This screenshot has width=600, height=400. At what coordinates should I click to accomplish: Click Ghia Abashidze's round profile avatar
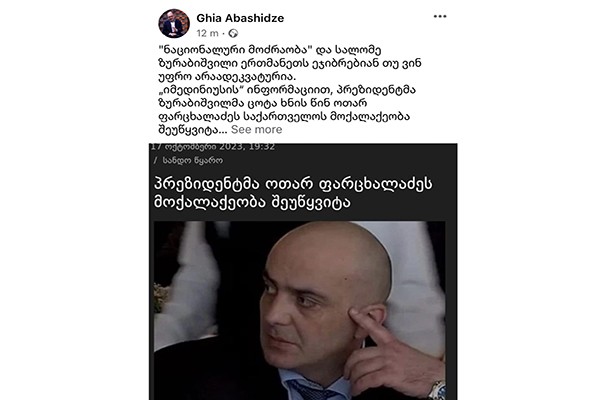pyautogui.click(x=174, y=23)
